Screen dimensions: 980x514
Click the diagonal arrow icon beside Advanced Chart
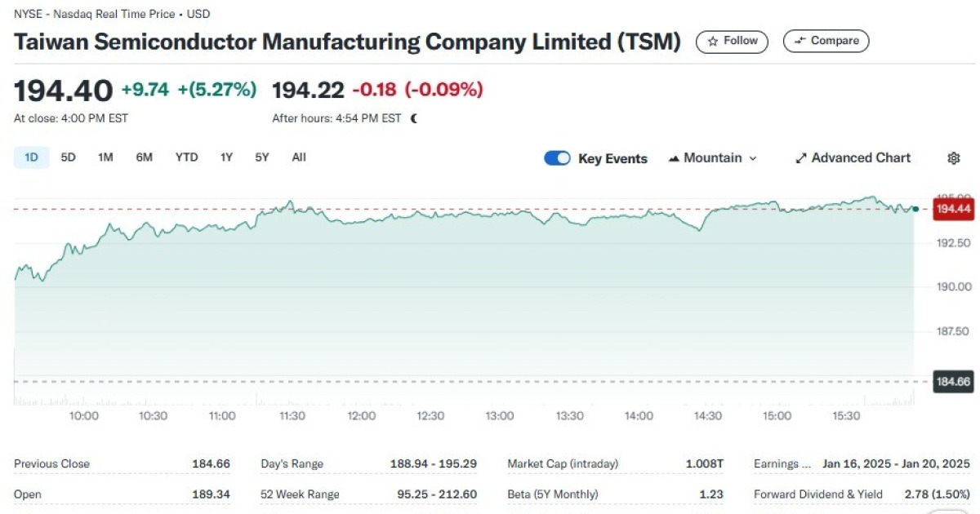[x=801, y=157]
